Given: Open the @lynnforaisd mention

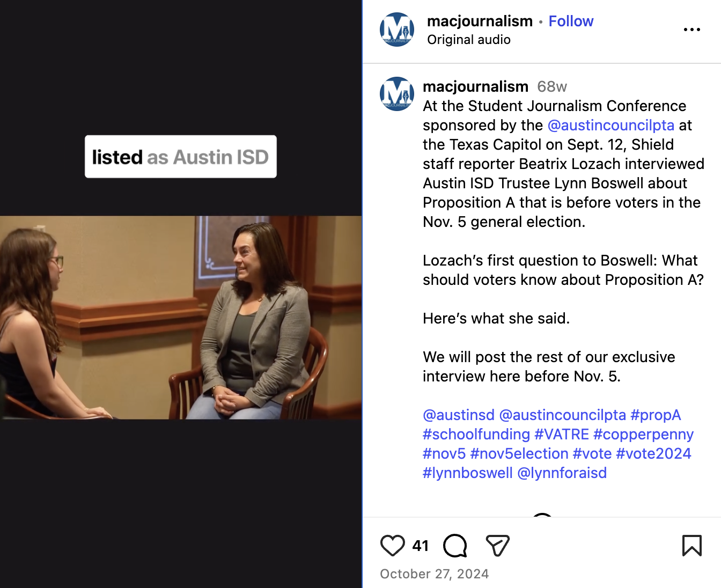Looking at the screenshot, I should click(x=562, y=473).
